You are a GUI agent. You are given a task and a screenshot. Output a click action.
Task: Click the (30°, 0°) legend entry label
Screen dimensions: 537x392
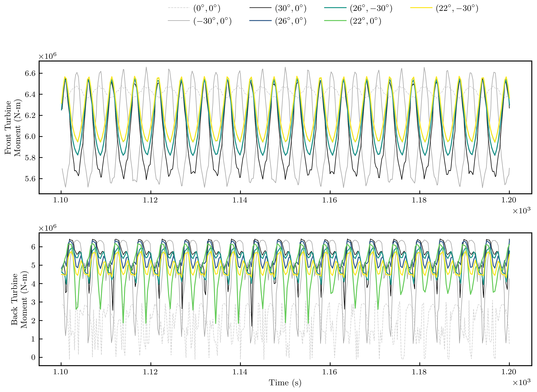(291, 8)
